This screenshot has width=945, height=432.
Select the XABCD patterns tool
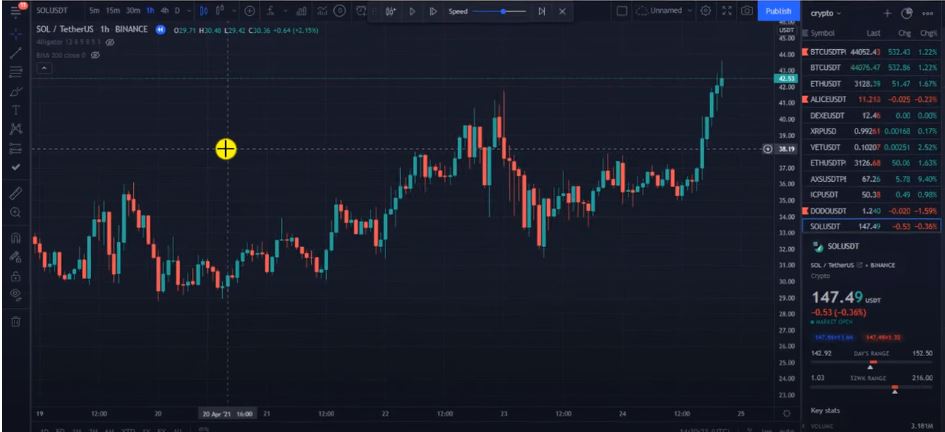[16, 129]
